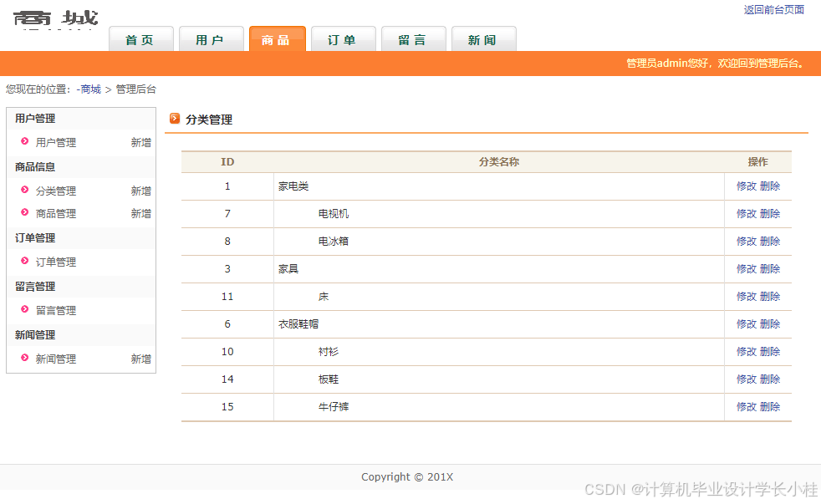Click the orange arrow icon beside 分类管理 heading
This screenshot has height=504, width=821.
tap(175, 119)
